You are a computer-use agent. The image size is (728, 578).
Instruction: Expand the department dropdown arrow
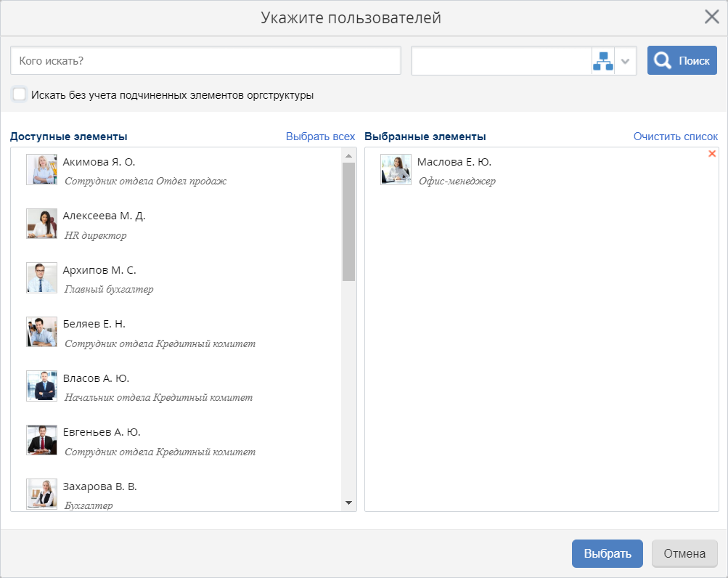tap(626, 61)
